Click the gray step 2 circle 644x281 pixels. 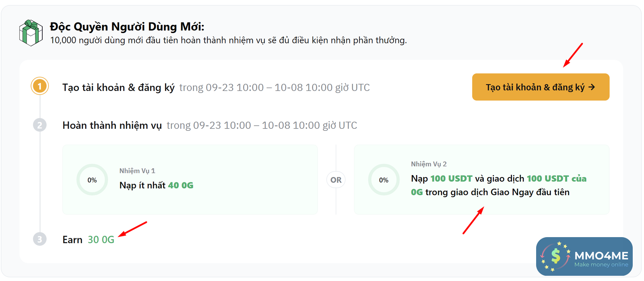coord(39,125)
